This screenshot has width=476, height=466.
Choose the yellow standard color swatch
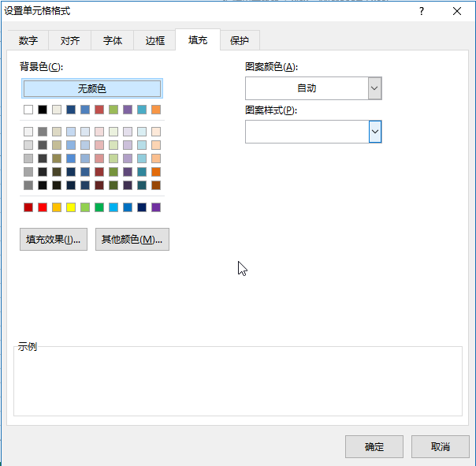click(x=71, y=207)
